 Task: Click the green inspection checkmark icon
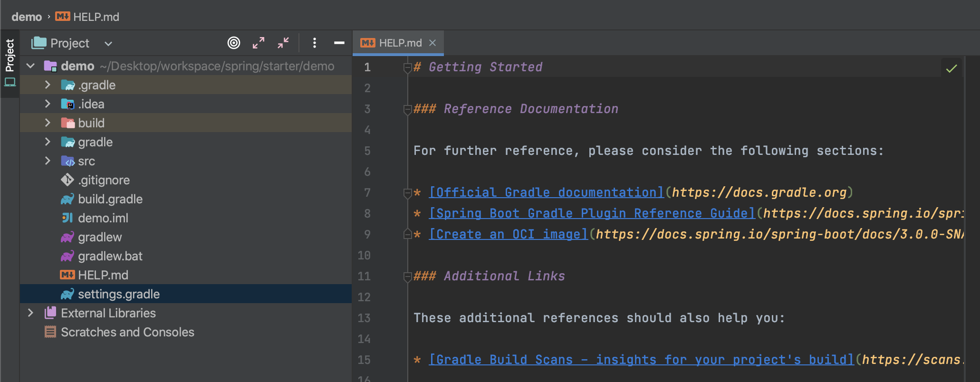(x=951, y=68)
